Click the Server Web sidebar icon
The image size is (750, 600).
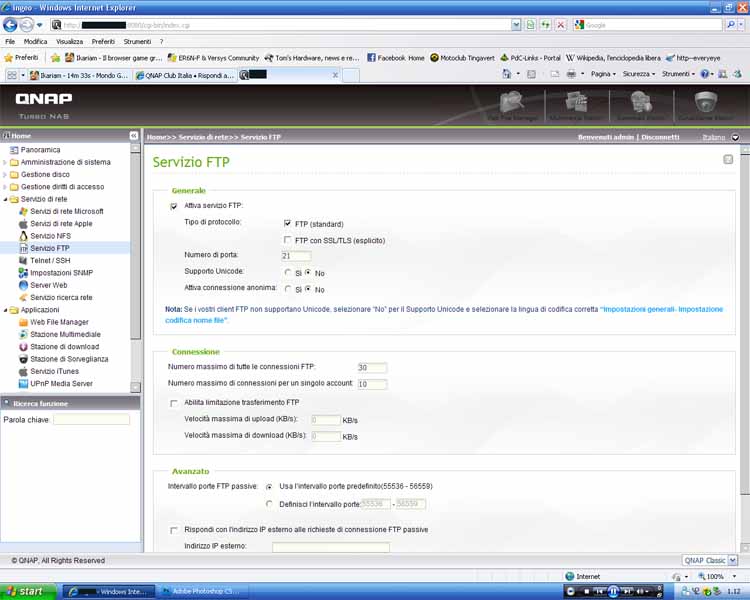[23, 285]
